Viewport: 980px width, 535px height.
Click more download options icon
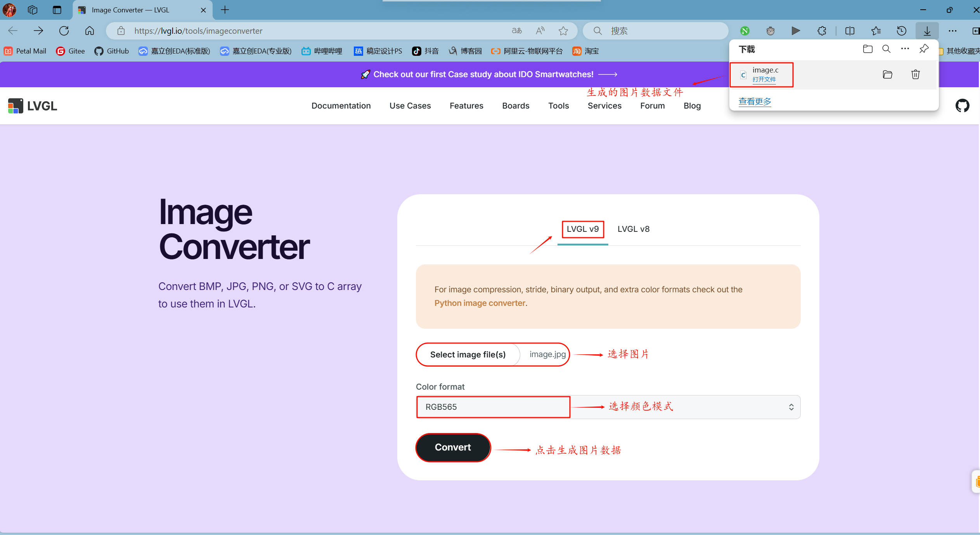(x=906, y=49)
